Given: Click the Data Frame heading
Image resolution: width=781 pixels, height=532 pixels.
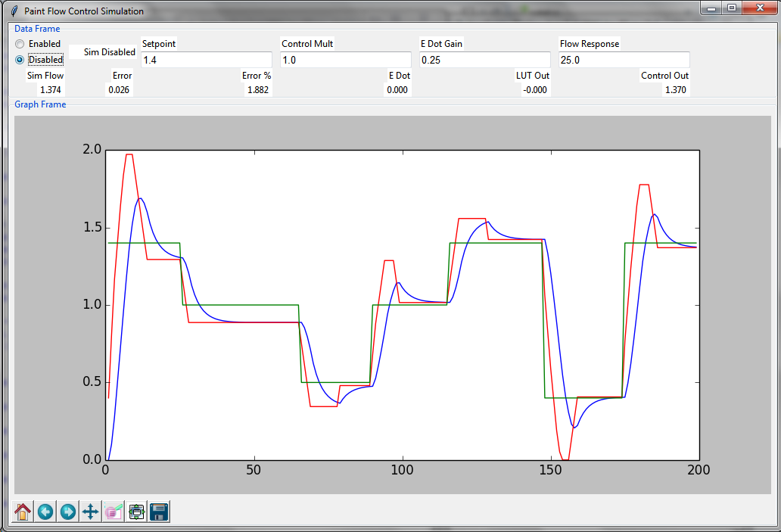Looking at the screenshot, I should pyautogui.click(x=37, y=29).
